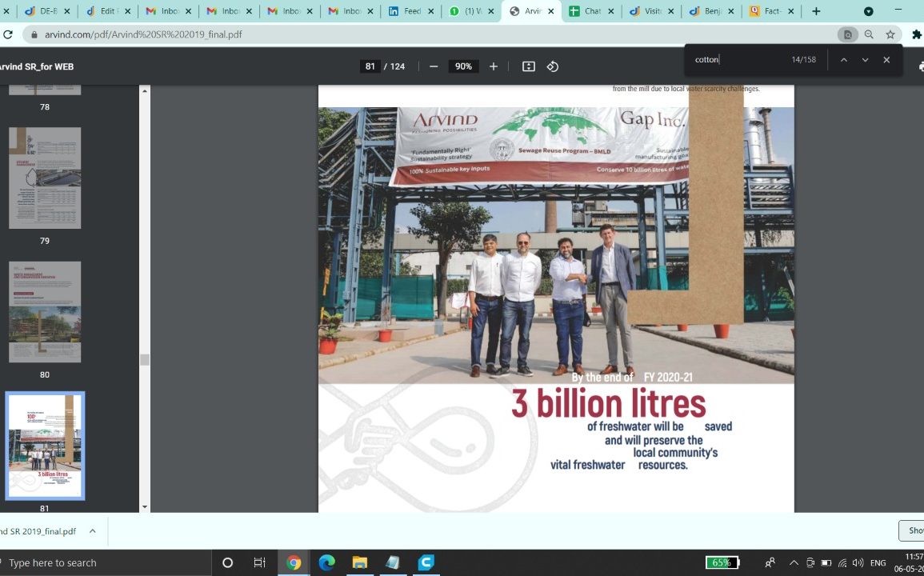924x576 pixels.
Task: Expand the downloaded PDF options chevron
Action: tap(93, 530)
